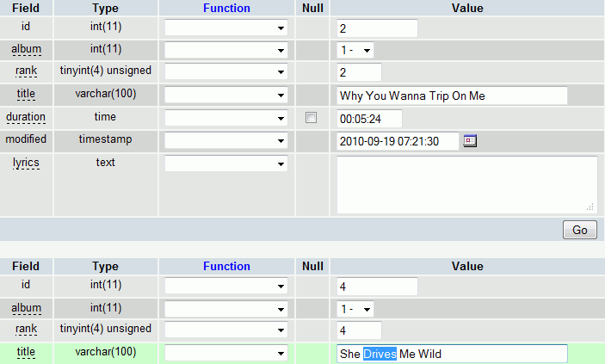Click the rank value field in first record
The image size is (605, 364).
359,72
